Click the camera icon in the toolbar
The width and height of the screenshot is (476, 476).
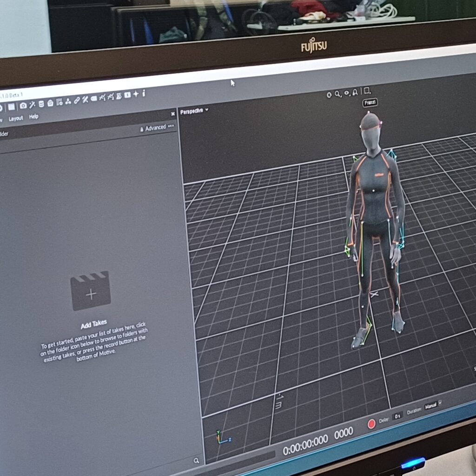(23, 106)
